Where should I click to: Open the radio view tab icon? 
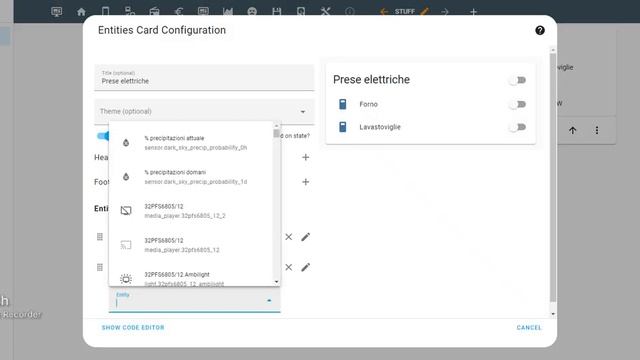point(154,12)
